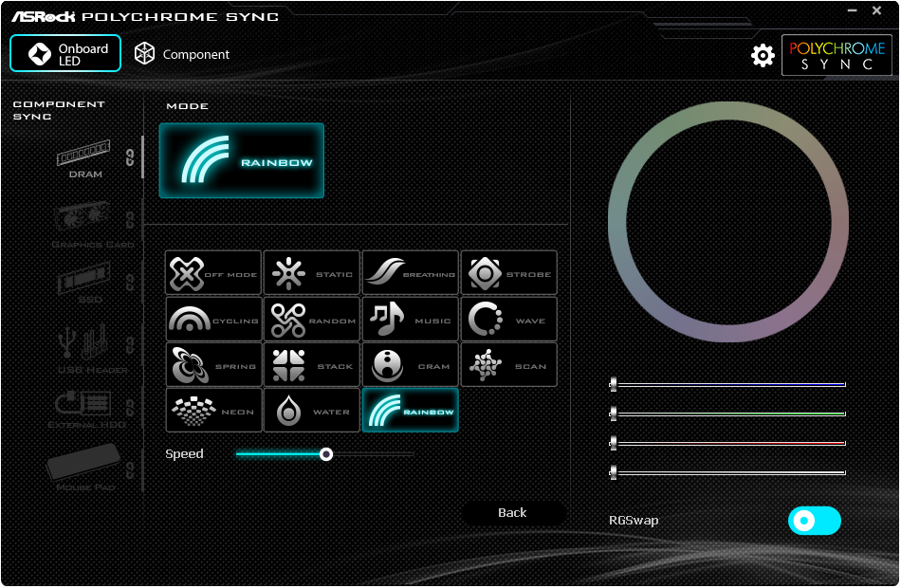The image size is (901, 588).
Task: Choose the Spring lighting mode
Action: [213, 365]
